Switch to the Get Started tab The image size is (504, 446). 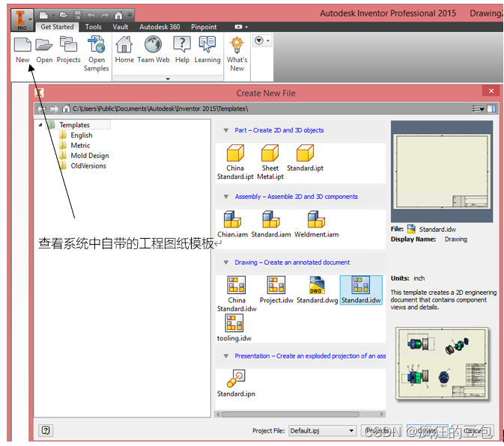pos(57,27)
